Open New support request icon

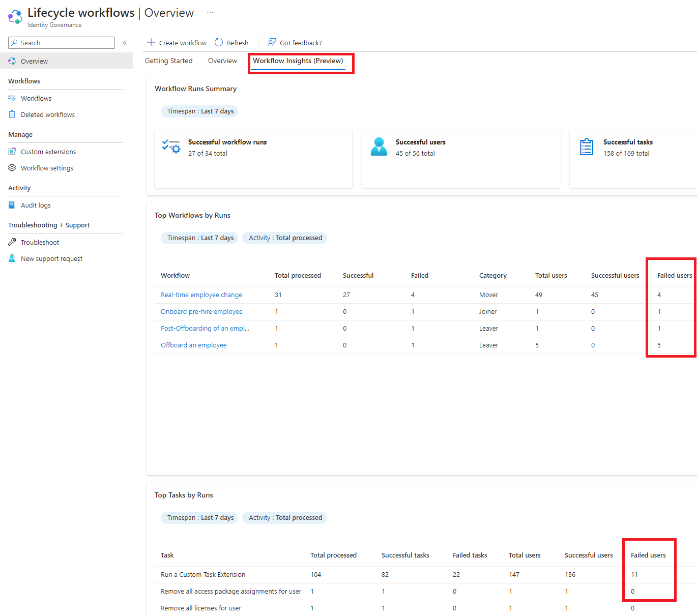(x=12, y=258)
